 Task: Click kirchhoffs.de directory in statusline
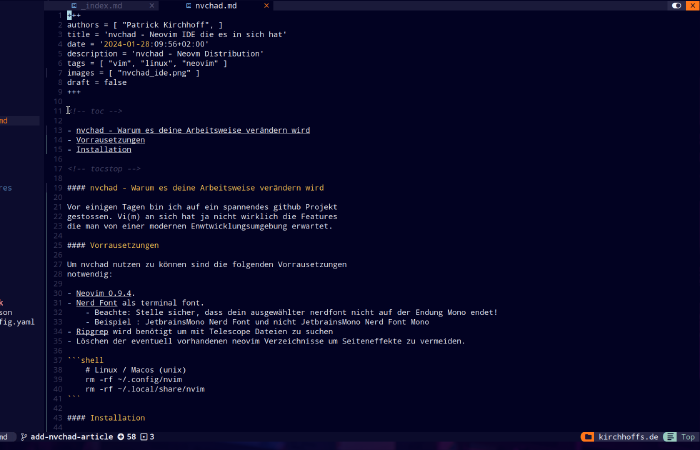[x=628, y=437]
